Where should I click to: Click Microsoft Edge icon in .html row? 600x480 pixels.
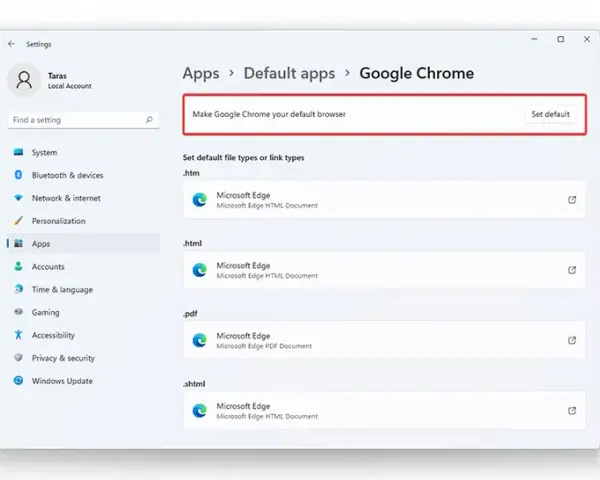(199, 270)
